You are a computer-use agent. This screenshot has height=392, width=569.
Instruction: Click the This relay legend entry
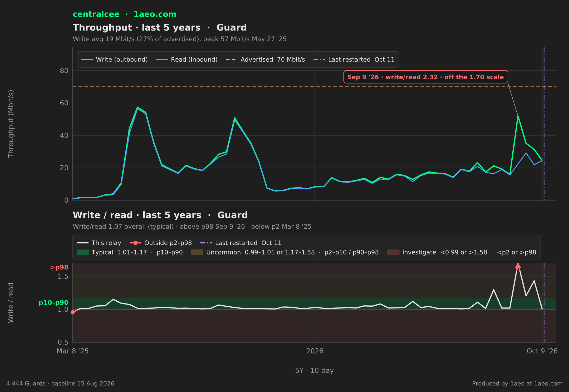point(99,243)
